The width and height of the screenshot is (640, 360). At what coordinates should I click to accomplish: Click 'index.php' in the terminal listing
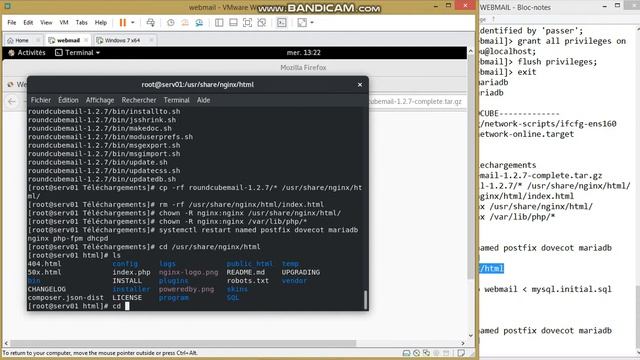click(131, 272)
